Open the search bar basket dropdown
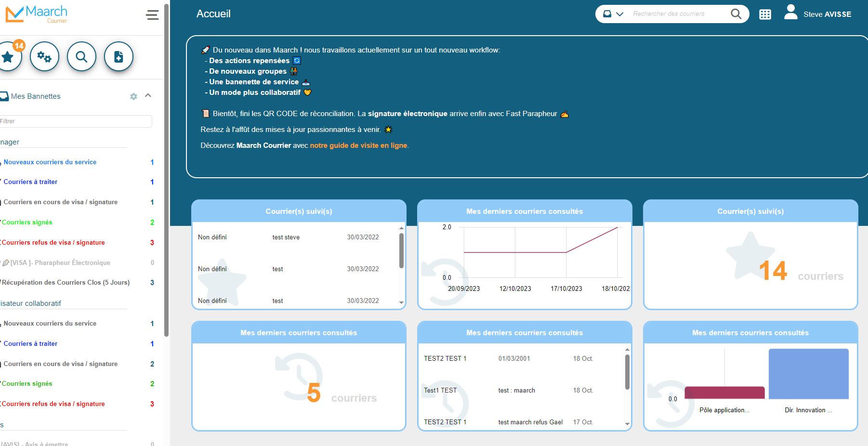This screenshot has width=868, height=446. click(x=613, y=14)
